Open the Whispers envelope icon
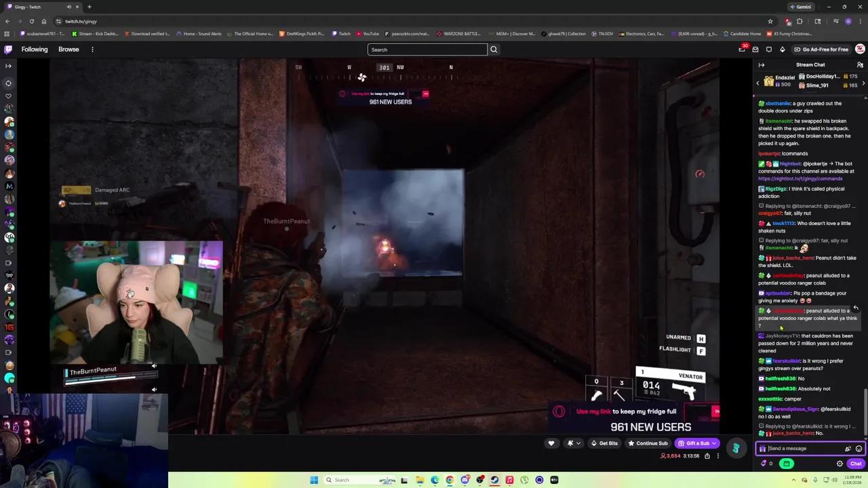868x488 pixels. (755, 49)
